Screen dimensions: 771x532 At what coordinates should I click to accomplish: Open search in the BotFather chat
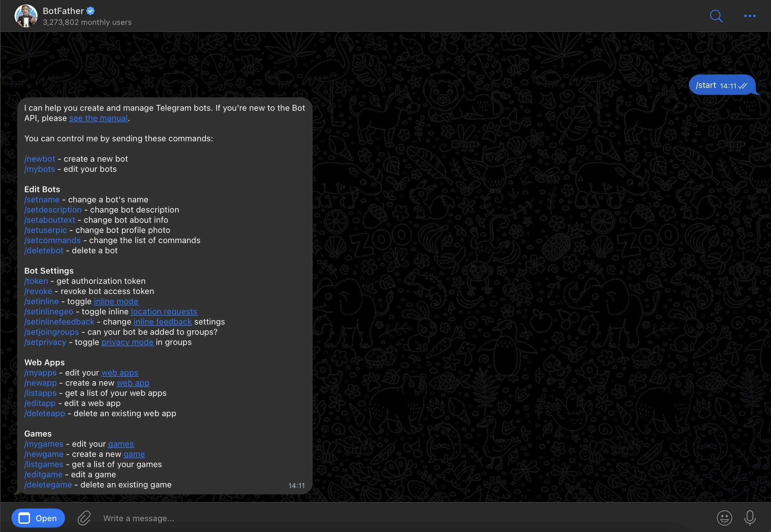coord(716,16)
